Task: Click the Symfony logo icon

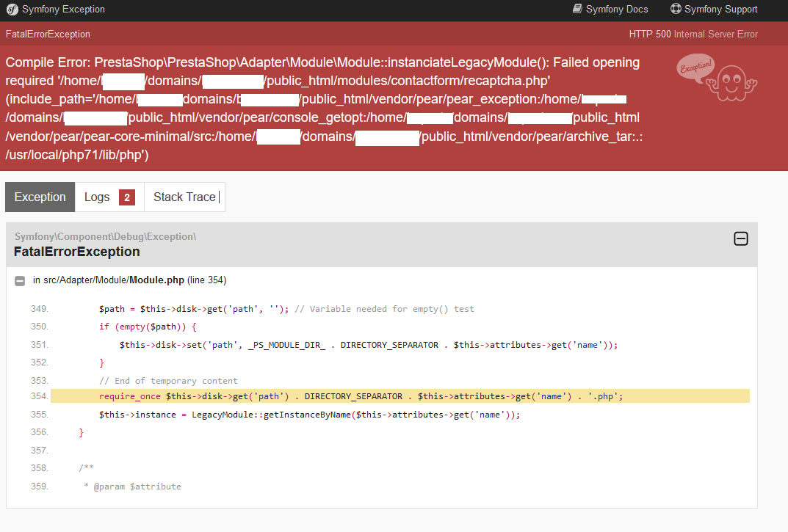Action: click(x=12, y=10)
